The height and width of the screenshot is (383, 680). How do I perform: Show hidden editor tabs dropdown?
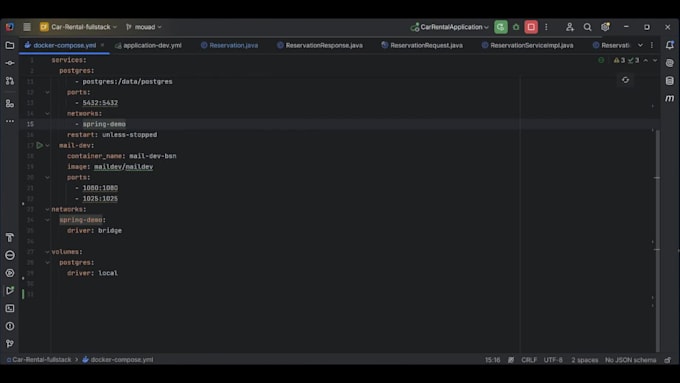tap(640, 45)
